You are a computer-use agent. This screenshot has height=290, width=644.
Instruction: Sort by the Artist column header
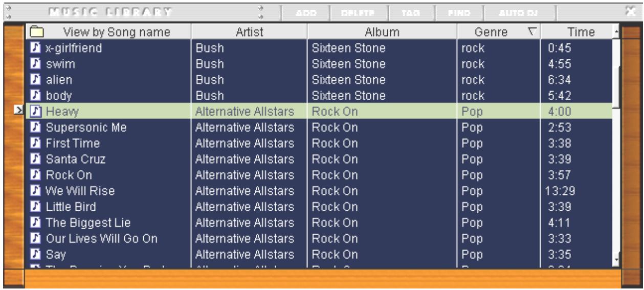(x=249, y=32)
